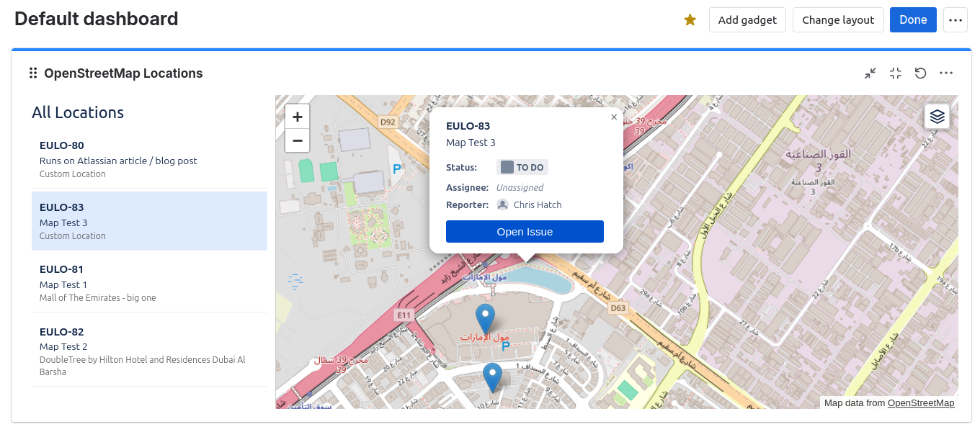Open the gadget options menu
Viewport: 980px width, 432px height.
(946, 73)
